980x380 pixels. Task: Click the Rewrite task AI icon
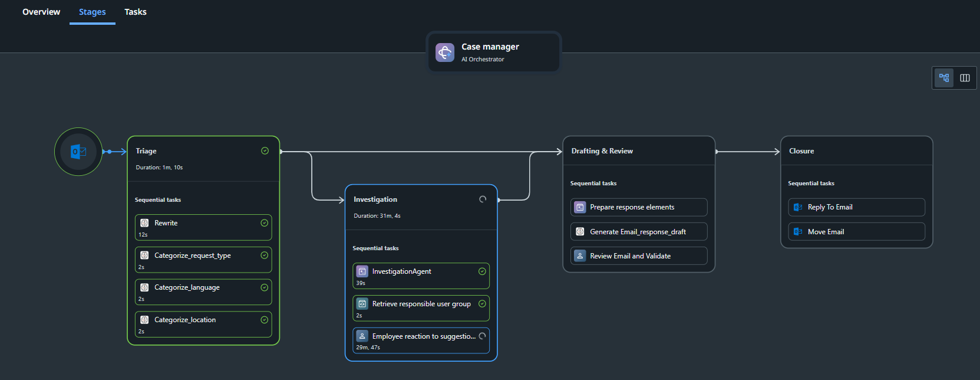point(144,223)
